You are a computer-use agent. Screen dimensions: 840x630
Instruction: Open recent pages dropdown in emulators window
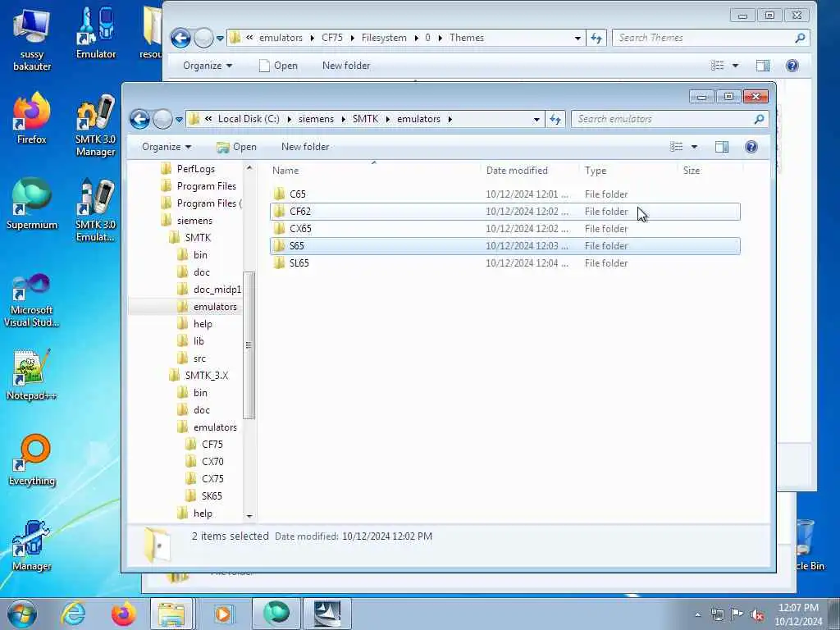click(x=179, y=120)
